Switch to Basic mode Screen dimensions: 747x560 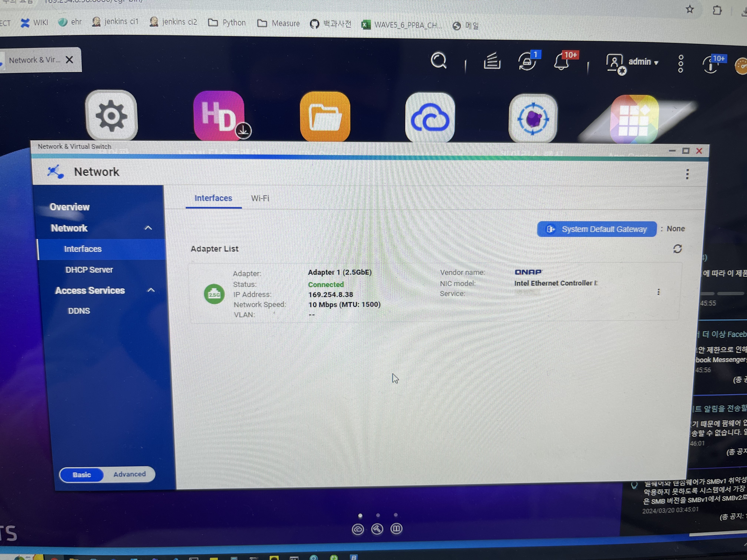(x=82, y=475)
